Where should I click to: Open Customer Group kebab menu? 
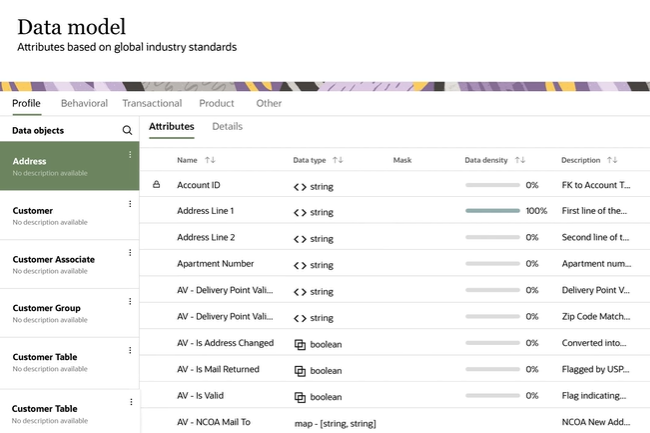(x=130, y=301)
